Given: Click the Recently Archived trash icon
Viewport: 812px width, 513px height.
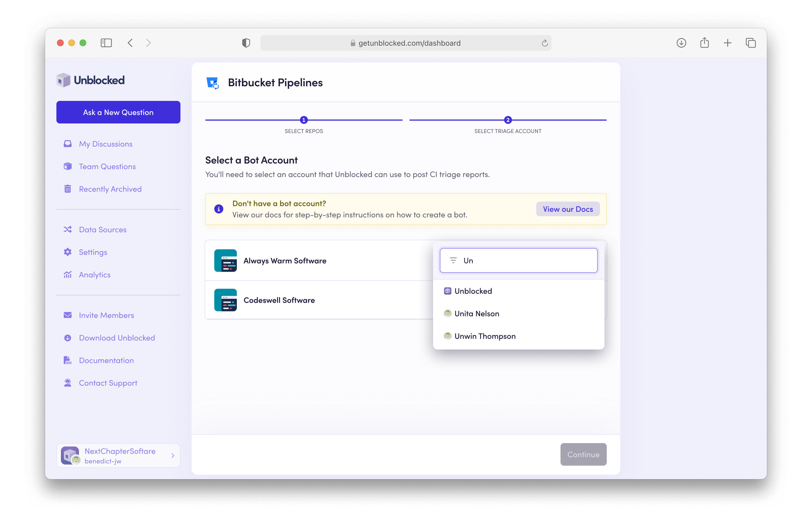Looking at the screenshot, I should click(67, 189).
